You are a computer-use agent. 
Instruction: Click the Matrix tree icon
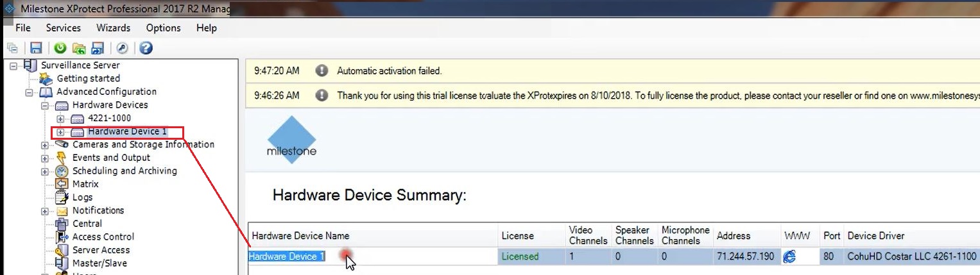[62, 184]
